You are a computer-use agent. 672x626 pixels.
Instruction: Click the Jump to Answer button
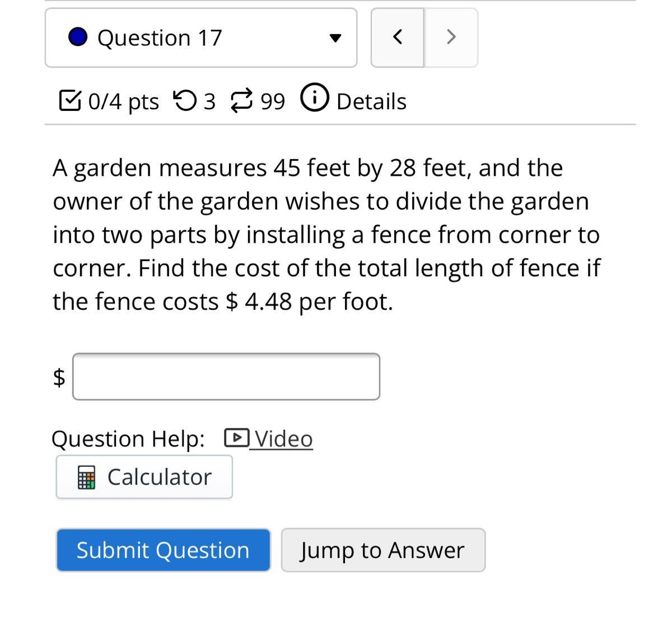383,550
